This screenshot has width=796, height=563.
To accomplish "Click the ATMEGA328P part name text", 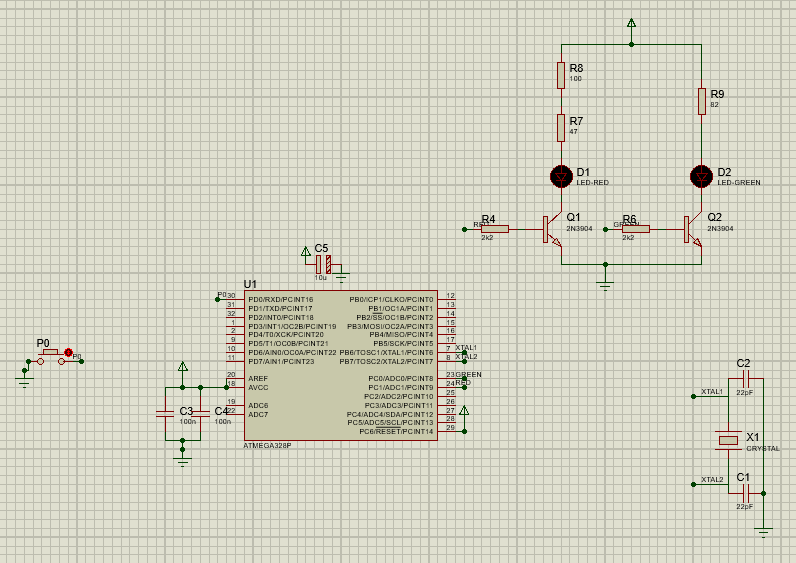I will tap(267, 446).
